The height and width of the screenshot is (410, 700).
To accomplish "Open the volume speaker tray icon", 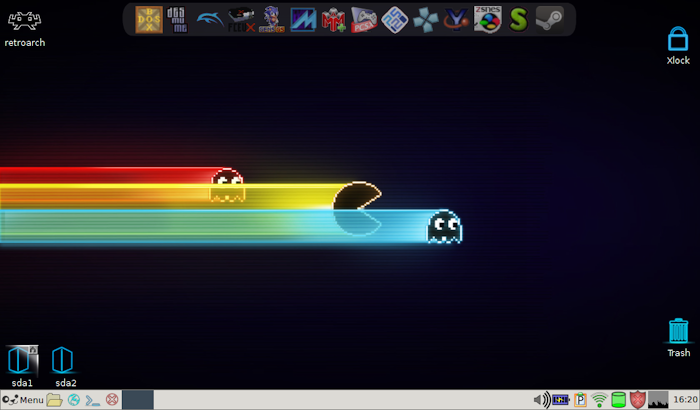I will pos(542,399).
